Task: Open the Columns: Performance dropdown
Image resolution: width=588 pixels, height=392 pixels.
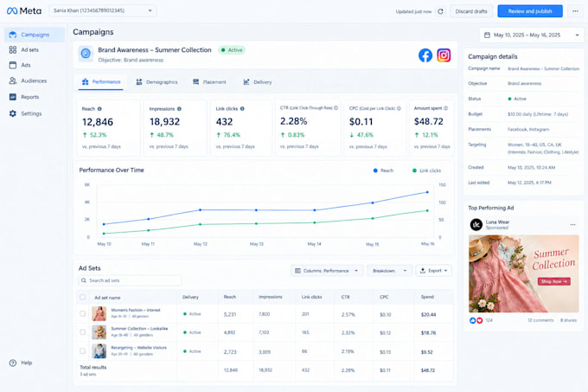Action: (x=327, y=271)
